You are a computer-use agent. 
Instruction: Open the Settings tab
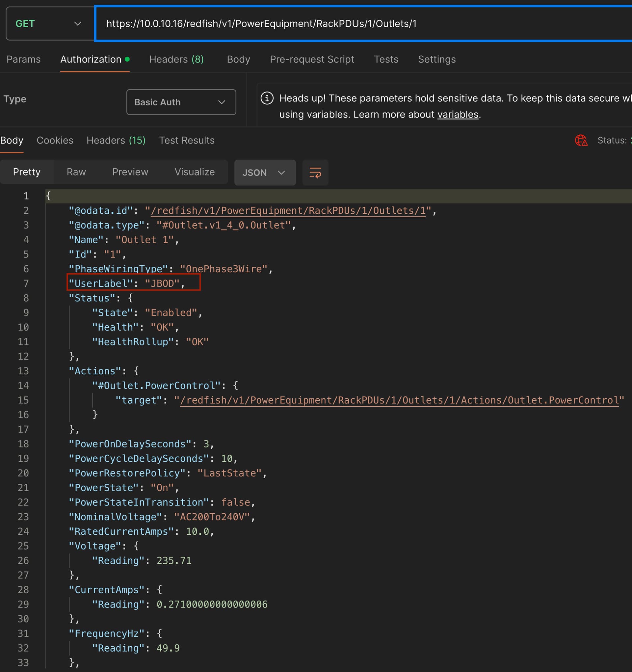coord(436,60)
